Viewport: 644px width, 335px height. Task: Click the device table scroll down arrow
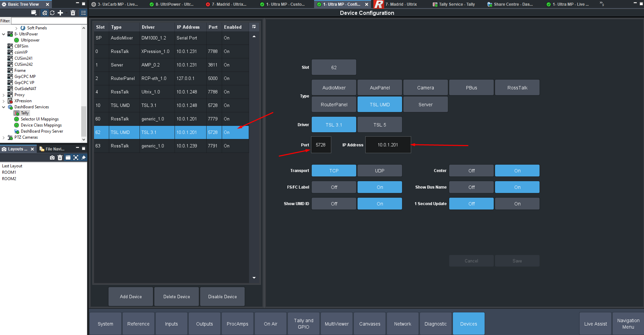(254, 278)
